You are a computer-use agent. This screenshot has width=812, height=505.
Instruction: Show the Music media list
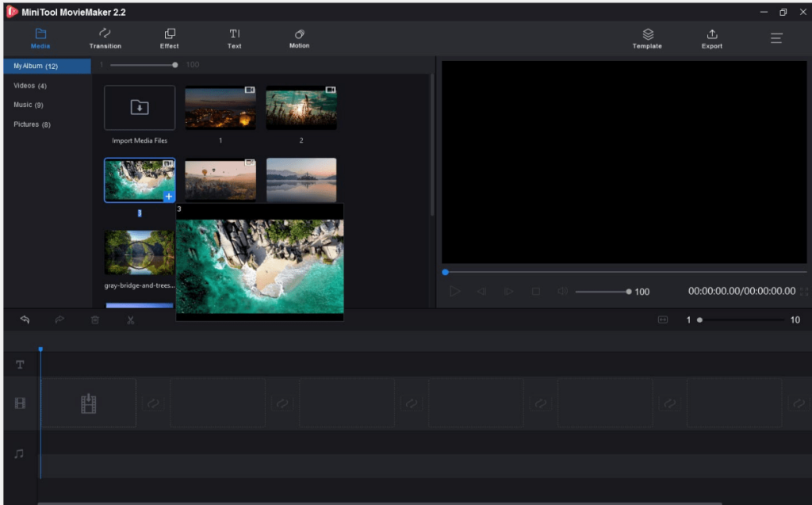[x=29, y=105]
